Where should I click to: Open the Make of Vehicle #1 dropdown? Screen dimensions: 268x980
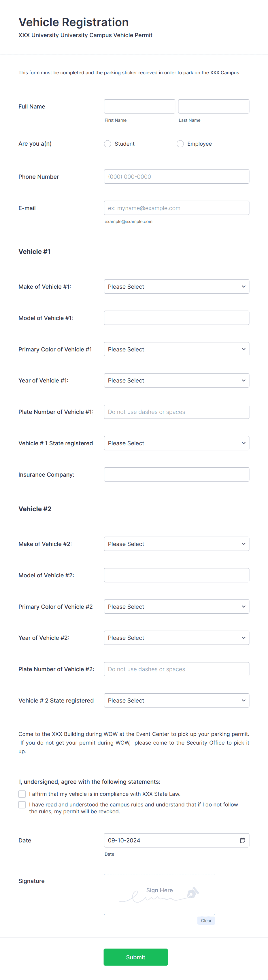(176, 286)
